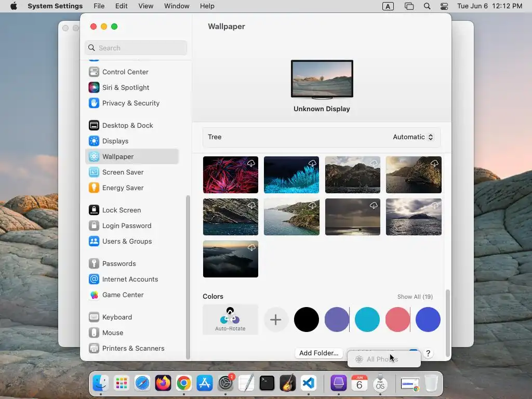532x399 pixels.
Task: Choose the pink color swatch
Action: (x=397, y=320)
